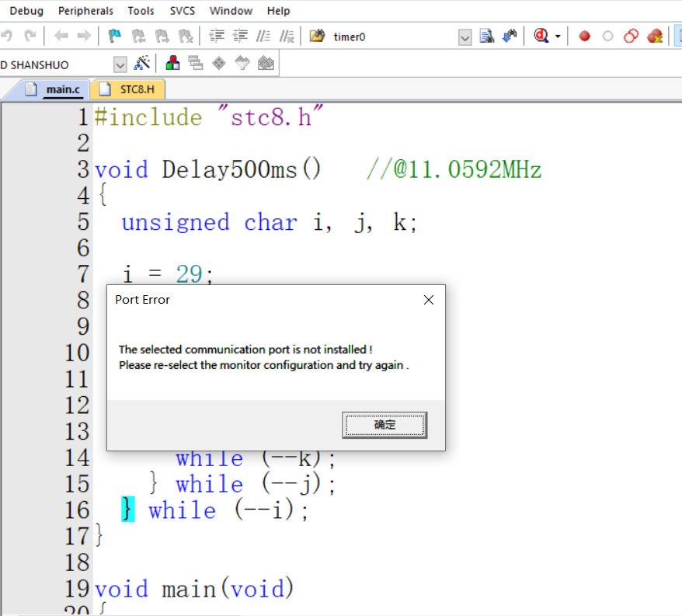Expand the timer0 find dropdown
The image size is (682, 616).
point(465,37)
